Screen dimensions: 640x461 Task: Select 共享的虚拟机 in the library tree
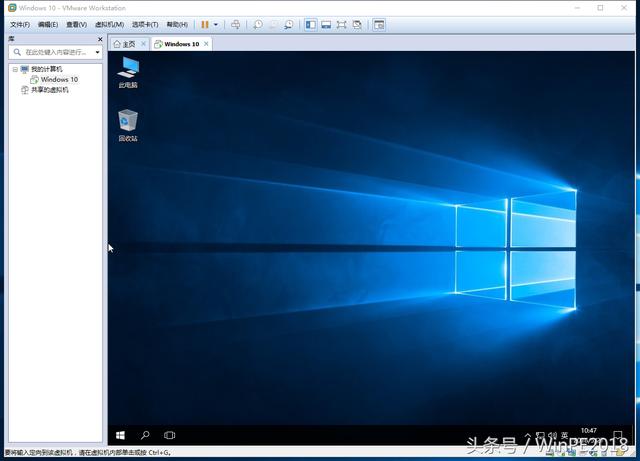(x=49, y=90)
